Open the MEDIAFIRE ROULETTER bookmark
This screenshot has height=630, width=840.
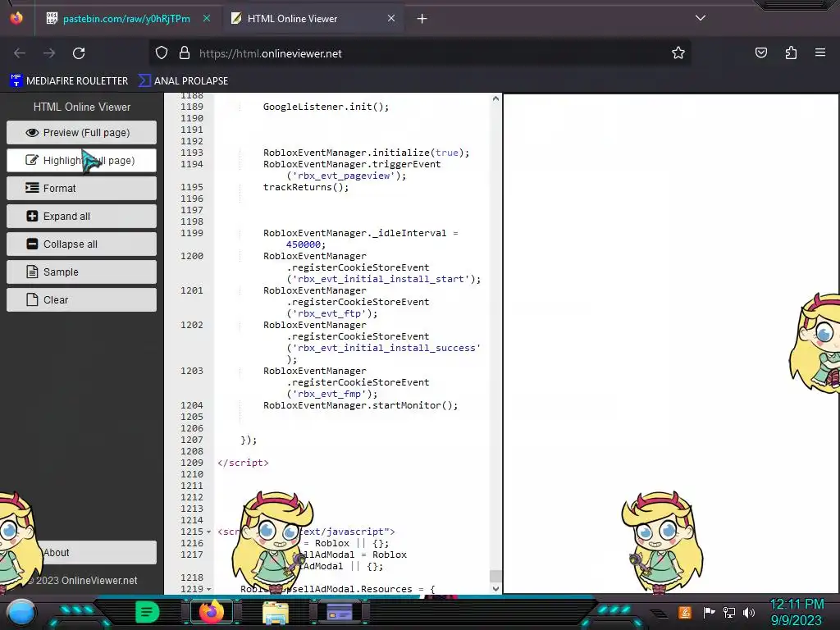69,81
